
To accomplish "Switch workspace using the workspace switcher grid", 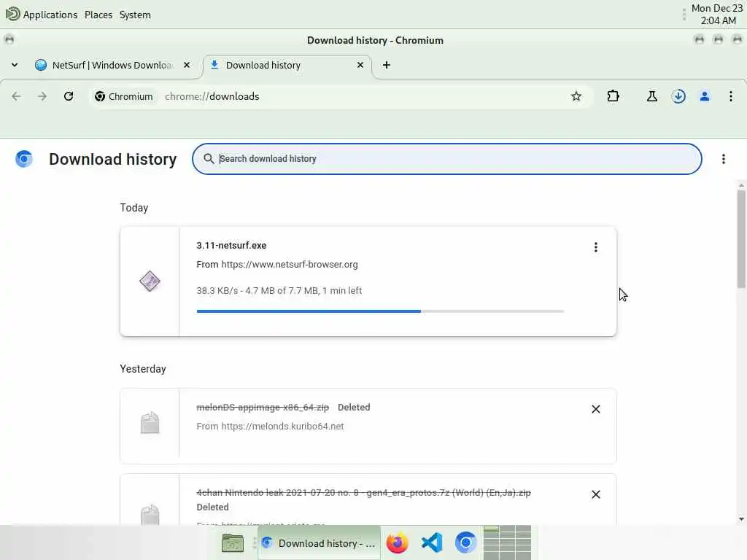I will 507,542.
